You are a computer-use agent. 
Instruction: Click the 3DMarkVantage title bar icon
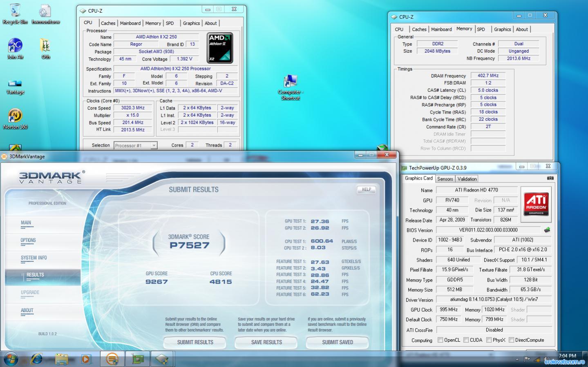coord(4,156)
